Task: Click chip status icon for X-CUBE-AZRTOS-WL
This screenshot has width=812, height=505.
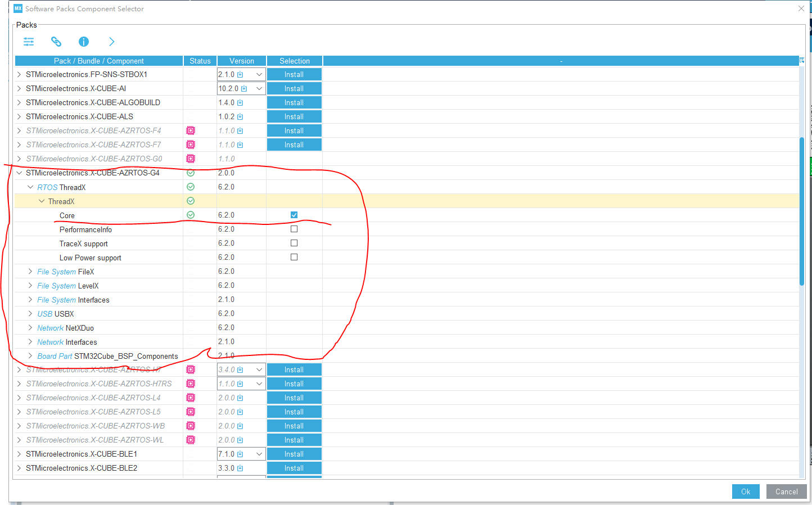Action: click(191, 440)
